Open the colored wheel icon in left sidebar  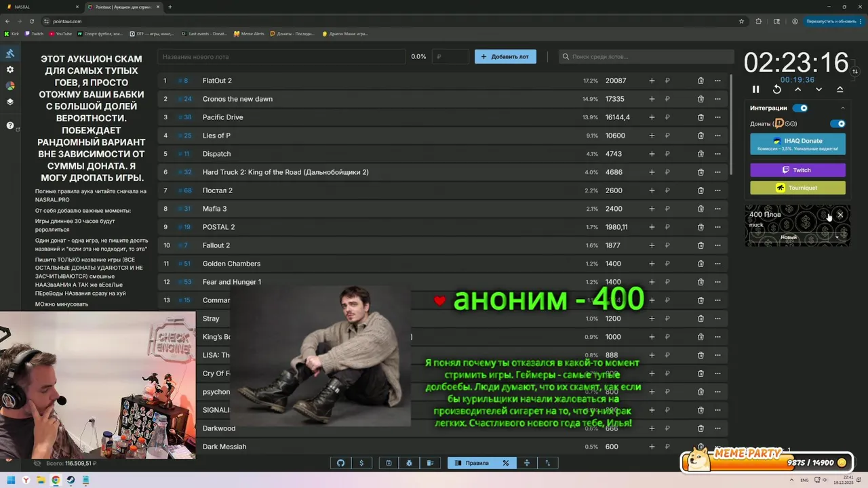(x=10, y=86)
